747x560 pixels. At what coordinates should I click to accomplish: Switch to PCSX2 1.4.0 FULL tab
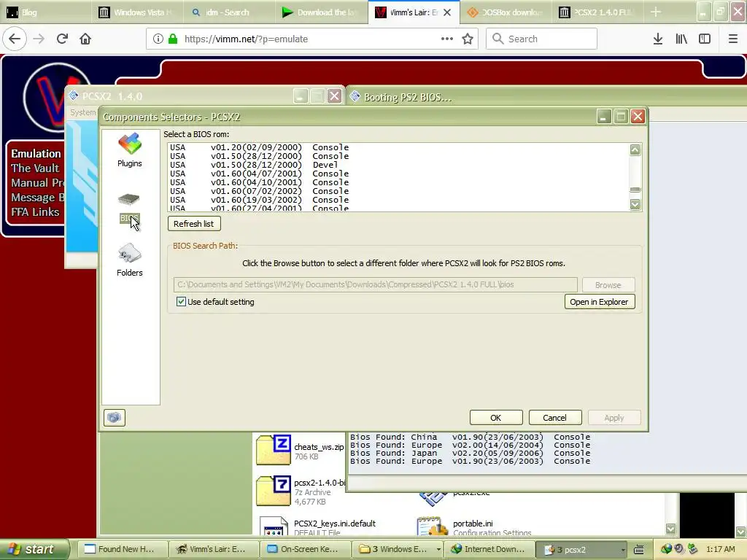pyautogui.click(x=598, y=12)
